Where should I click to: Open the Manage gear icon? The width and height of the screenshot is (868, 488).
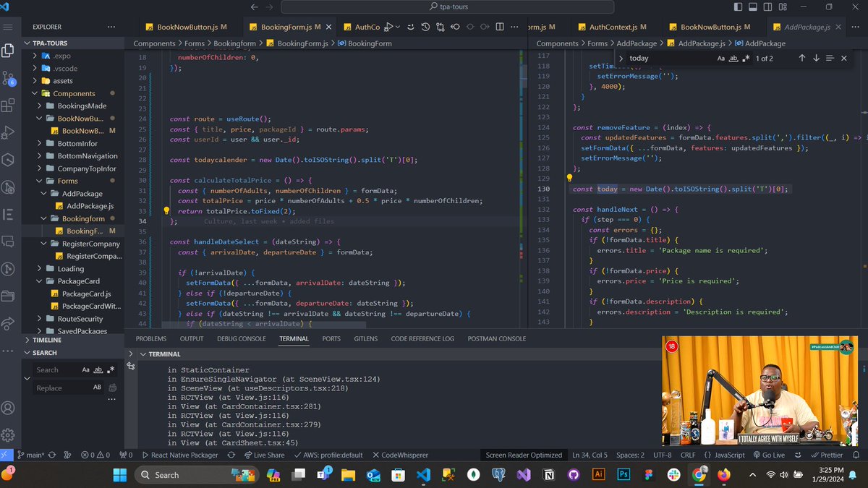[9, 435]
